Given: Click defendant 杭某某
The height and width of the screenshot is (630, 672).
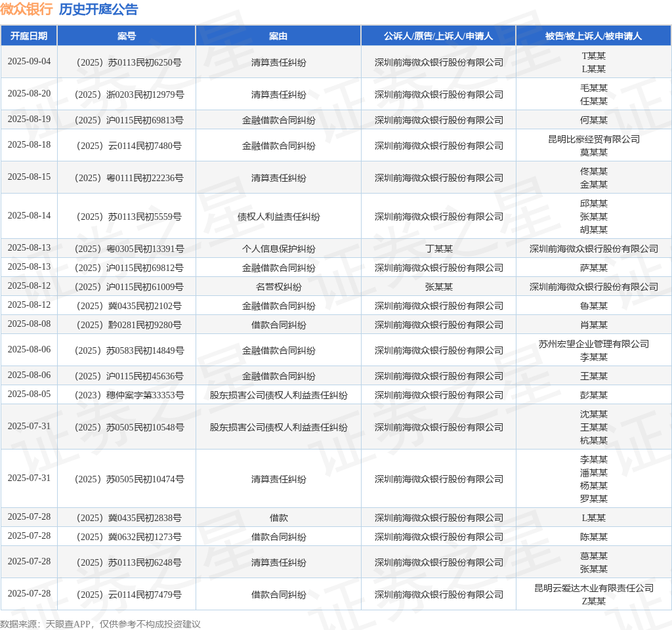Looking at the screenshot, I should pyautogui.click(x=593, y=440).
